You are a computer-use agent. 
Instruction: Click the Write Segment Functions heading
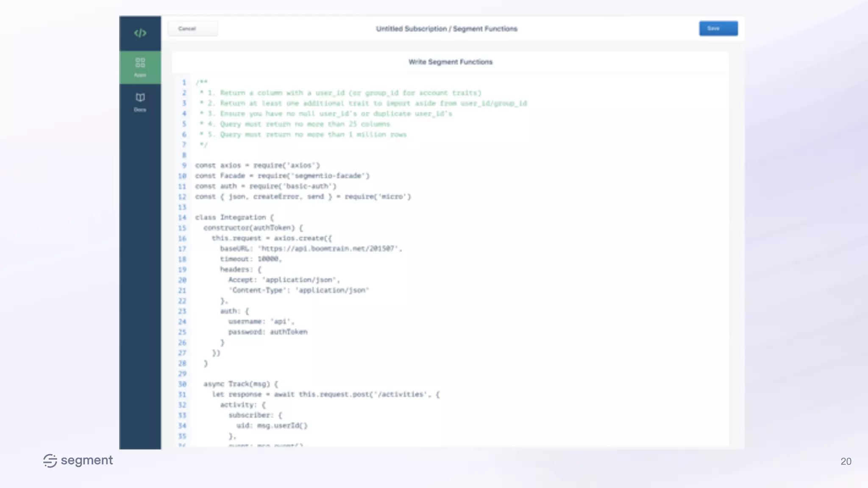pos(450,62)
